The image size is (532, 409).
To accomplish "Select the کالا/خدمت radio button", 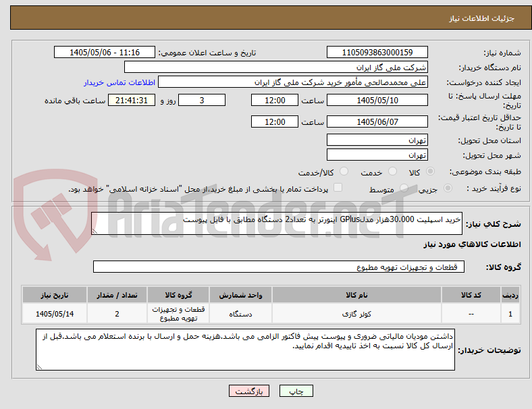I will (x=344, y=171).
